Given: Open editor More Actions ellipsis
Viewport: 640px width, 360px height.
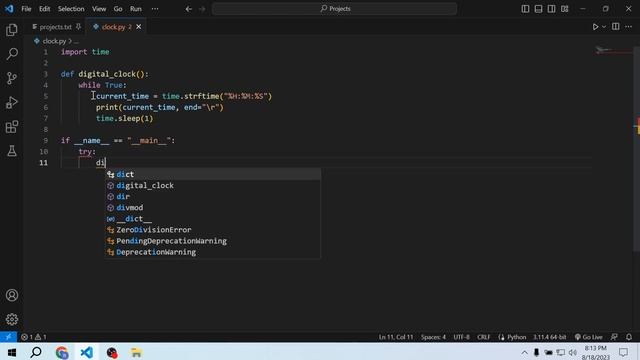Looking at the screenshot, I should [x=629, y=27].
